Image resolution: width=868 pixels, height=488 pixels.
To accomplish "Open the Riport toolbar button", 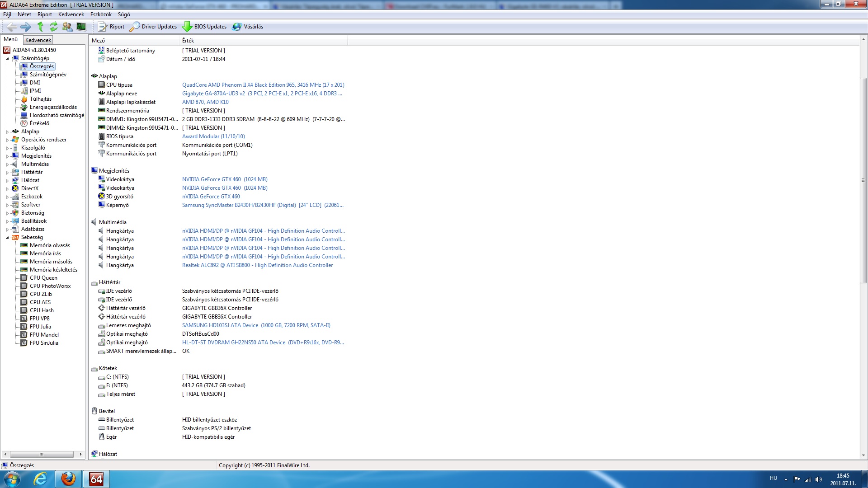I will 111,27.
